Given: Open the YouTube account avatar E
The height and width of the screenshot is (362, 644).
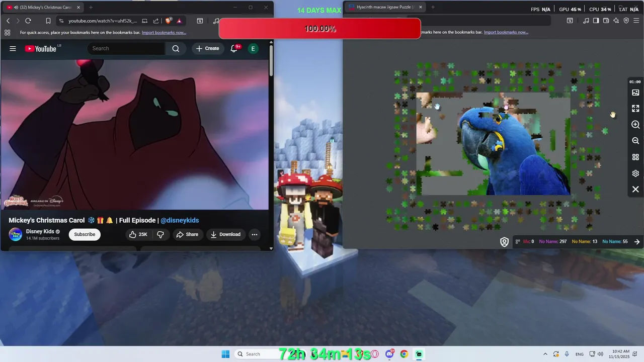Looking at the screenshot, I should pyautogui.click(x=253, y=48).
